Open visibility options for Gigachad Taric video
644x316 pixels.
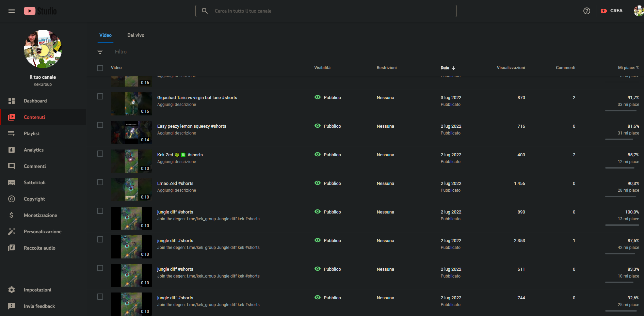tap(328, 97)
